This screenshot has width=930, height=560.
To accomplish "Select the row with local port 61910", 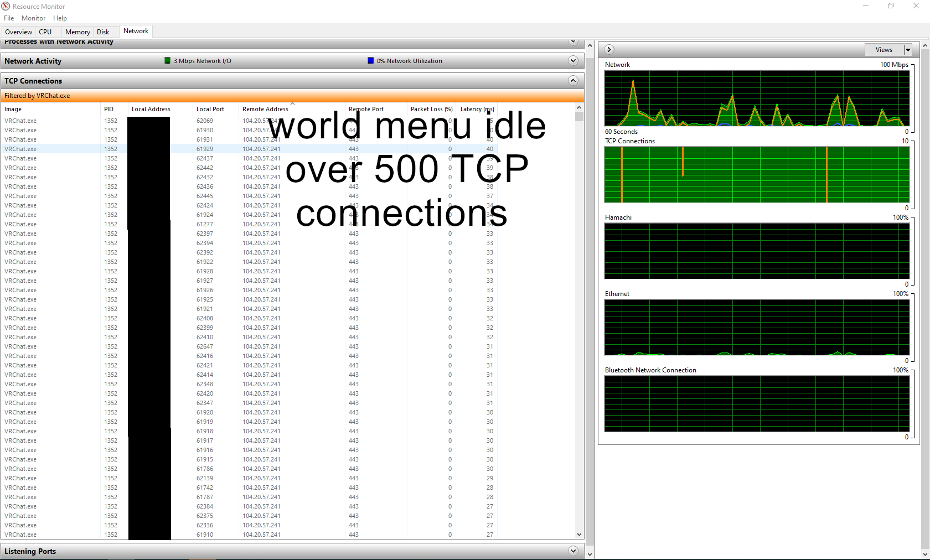I will point(249,535).
